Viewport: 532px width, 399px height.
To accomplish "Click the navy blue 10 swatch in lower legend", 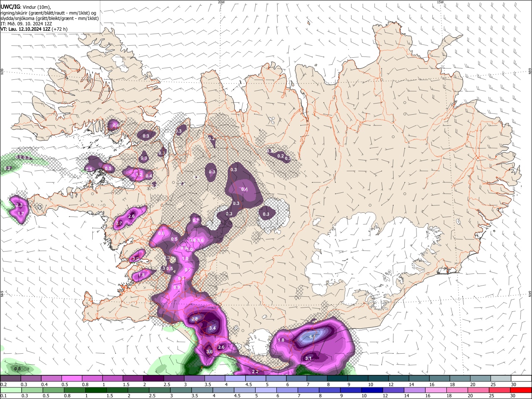I will (x=372, y=390).
